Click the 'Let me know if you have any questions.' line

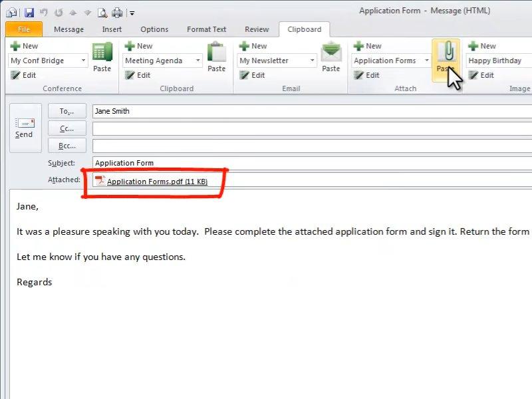(x=101, y=257)
